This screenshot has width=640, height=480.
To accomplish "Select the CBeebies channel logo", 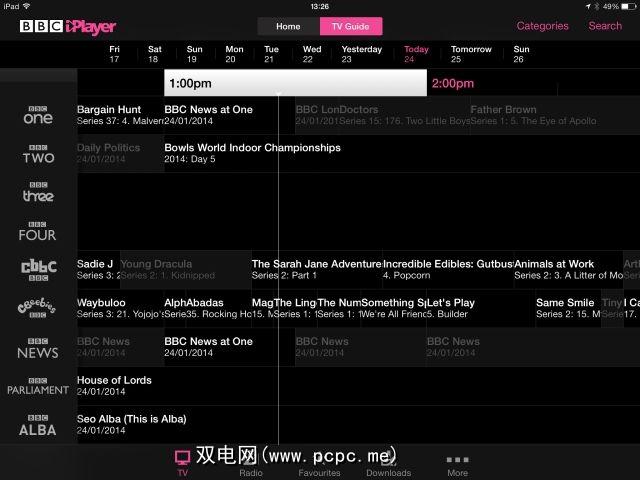I will click(x=37, y=308).
